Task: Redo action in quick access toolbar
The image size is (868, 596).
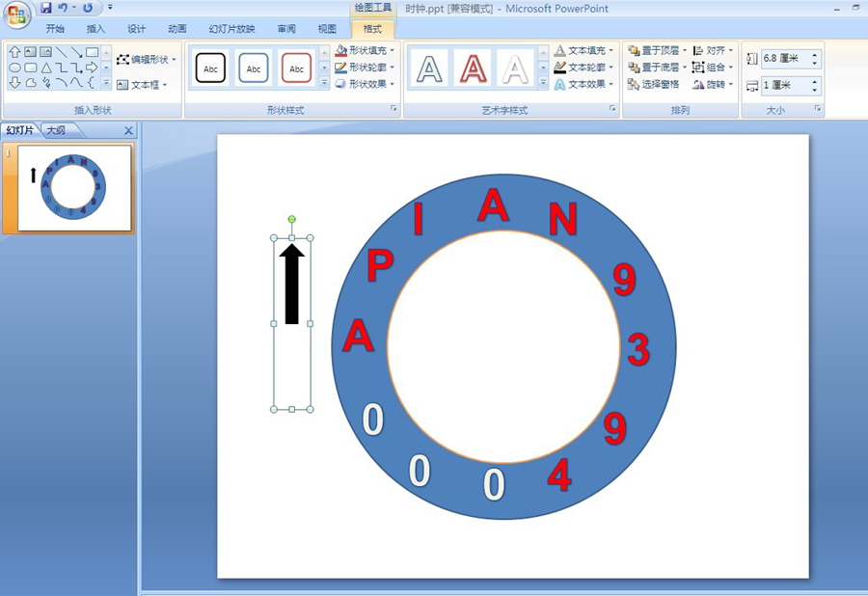Action: (x=88, y=8)
